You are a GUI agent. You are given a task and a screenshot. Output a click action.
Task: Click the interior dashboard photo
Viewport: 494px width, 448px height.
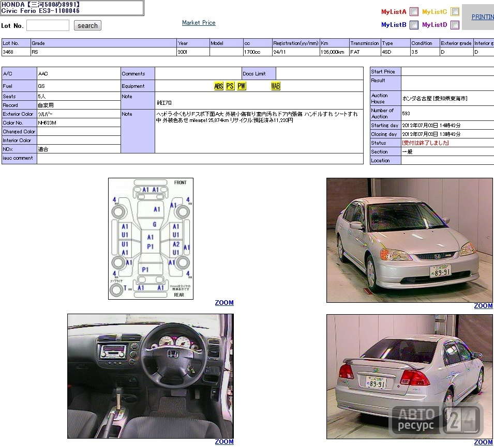(151, 376)
